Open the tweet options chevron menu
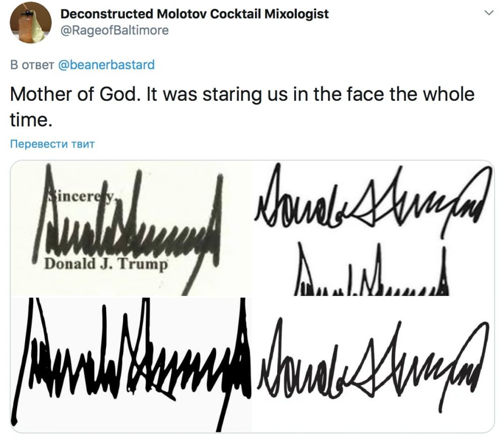The image size is (504, 439). [489, 13]
